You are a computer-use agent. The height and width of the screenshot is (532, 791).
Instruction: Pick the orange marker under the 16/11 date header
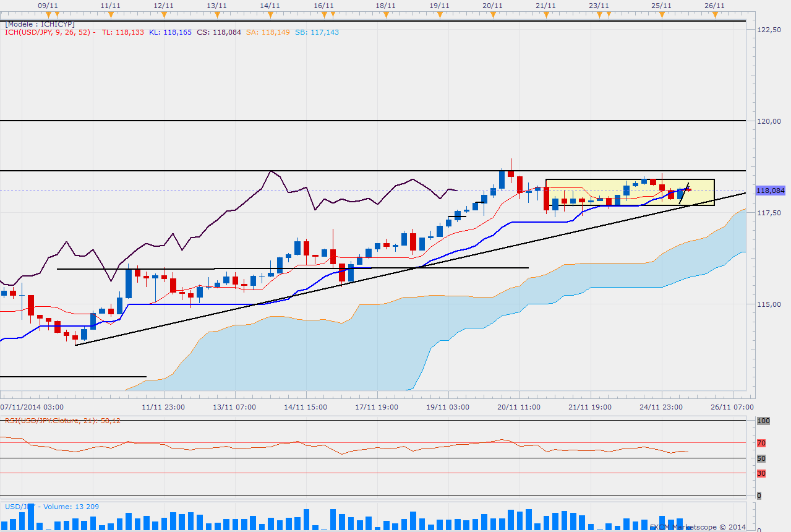[x=323, y=14]
